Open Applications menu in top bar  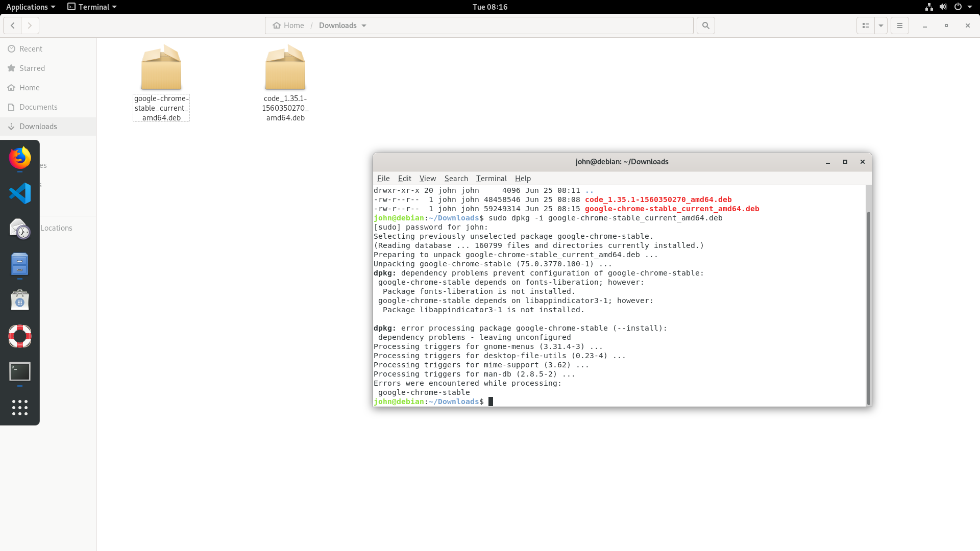(x=31, y=7)
